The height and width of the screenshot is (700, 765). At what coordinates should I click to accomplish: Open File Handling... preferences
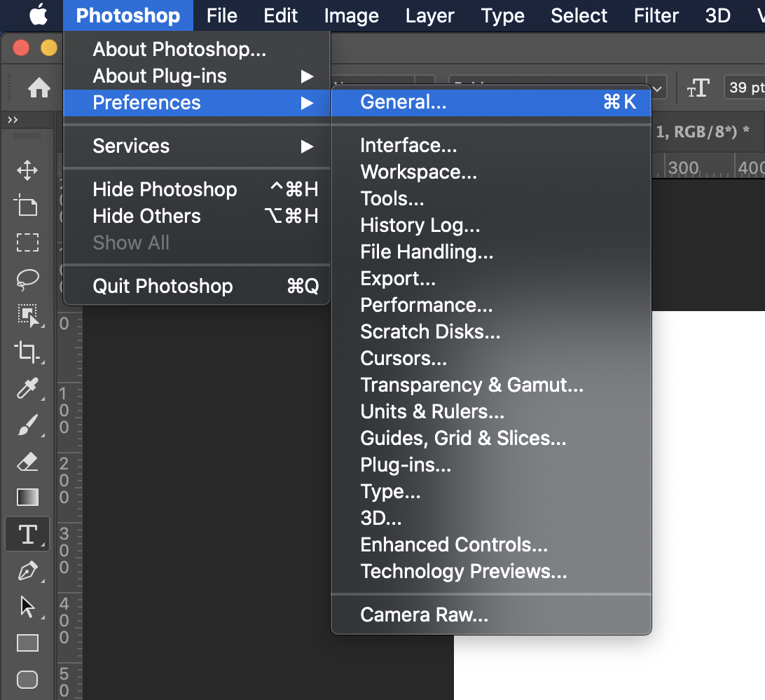point(491,252)
